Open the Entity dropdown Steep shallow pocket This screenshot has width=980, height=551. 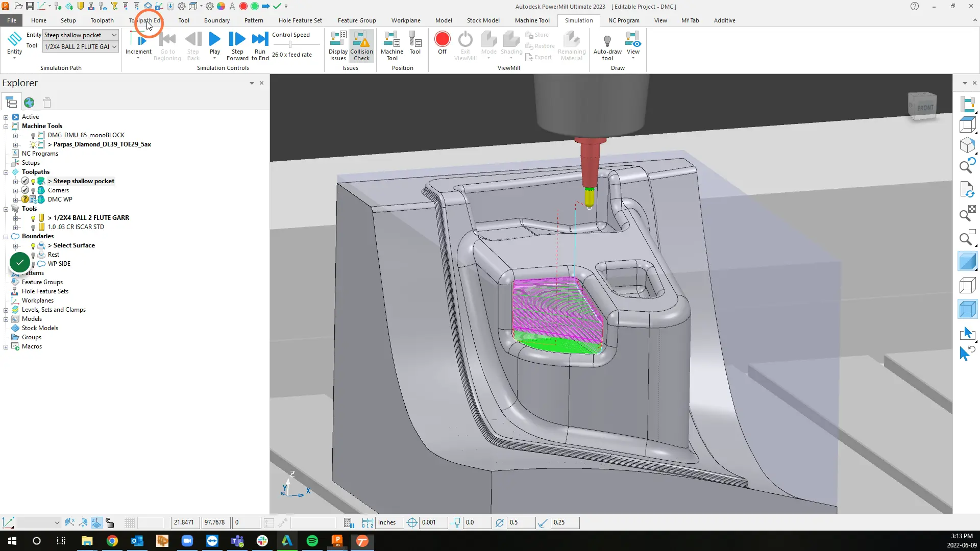pos(81,35)
